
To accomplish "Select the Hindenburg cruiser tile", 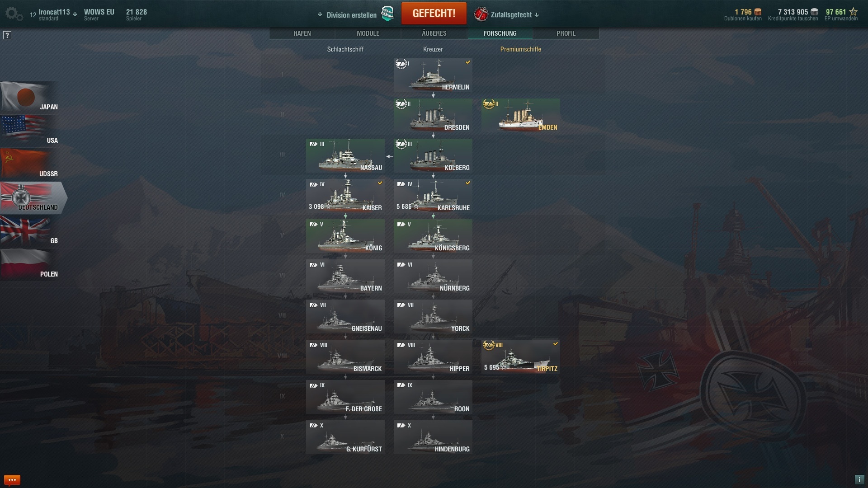I will (433, 437).
